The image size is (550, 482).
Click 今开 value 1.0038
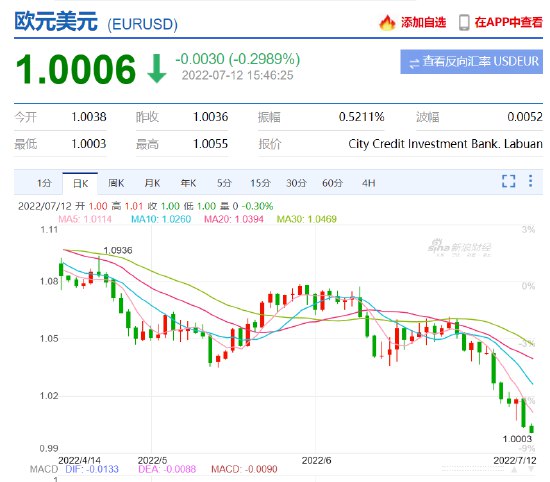point(89,117)
